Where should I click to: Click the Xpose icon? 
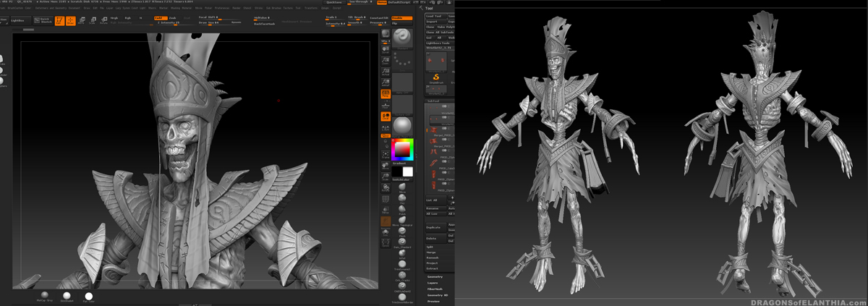click(386, 242)
